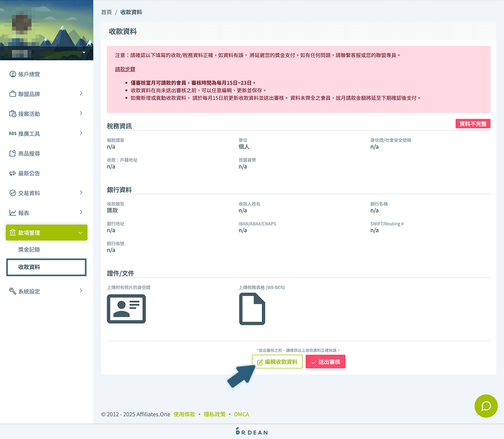
Task: Click the 聯盟品牌 briefcase icon
Action: pyautogui.click(x=13, y=94)
